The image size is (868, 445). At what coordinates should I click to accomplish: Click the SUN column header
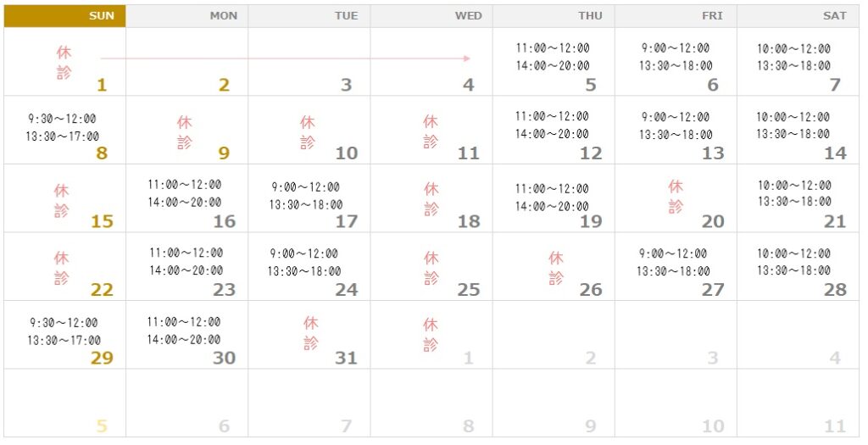pos(64,16)
